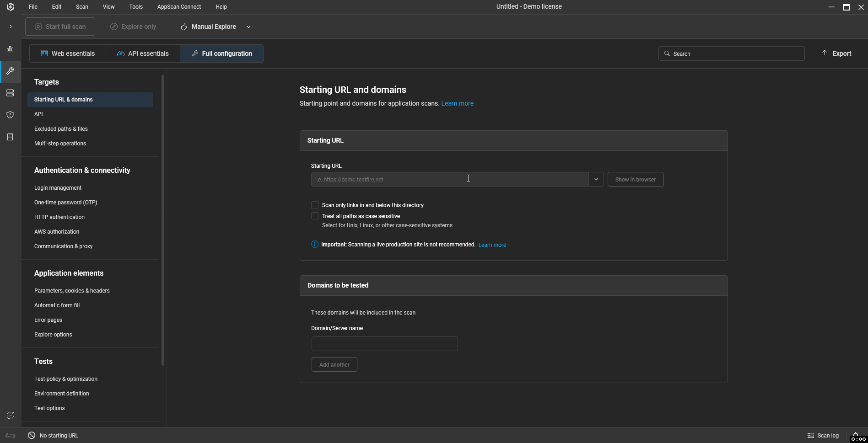Click the Application elements section heading
The height and width of the screenshot is (443, 868).
pyautogui.click(x=69, y=273)
